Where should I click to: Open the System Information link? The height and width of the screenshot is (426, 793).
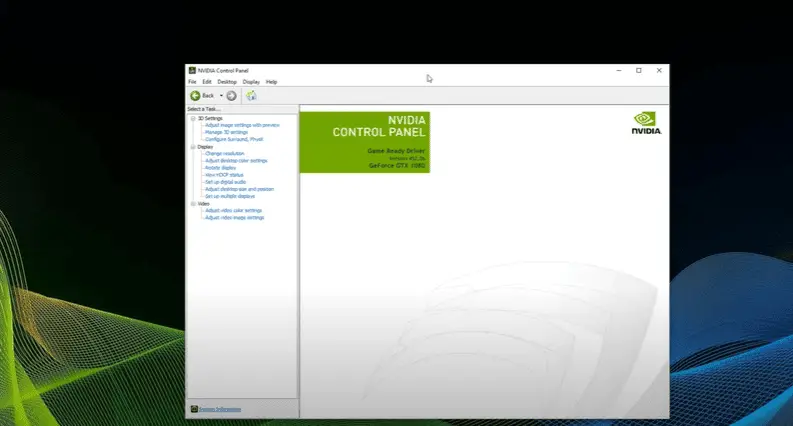pyautogui.click(x=220, y=409)
